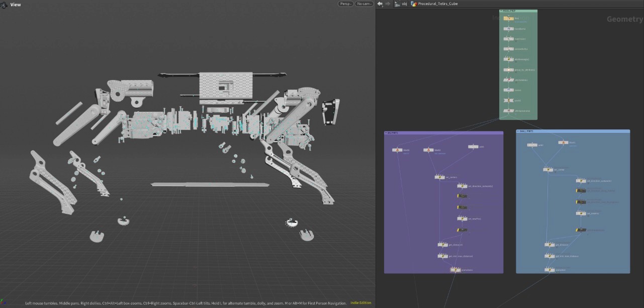644x308 pixels.
Task: Open the Persp viewport dropdown
Action: (344, 4)
